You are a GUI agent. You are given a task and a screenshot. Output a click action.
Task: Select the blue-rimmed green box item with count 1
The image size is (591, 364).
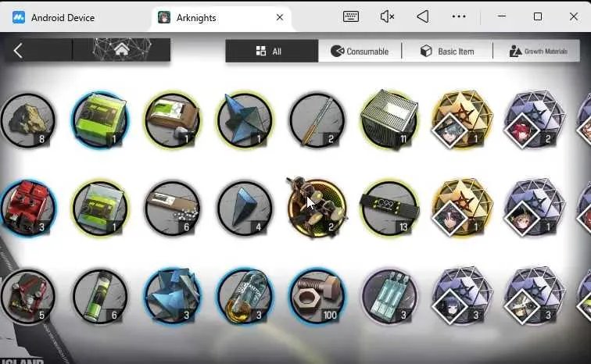100,120
